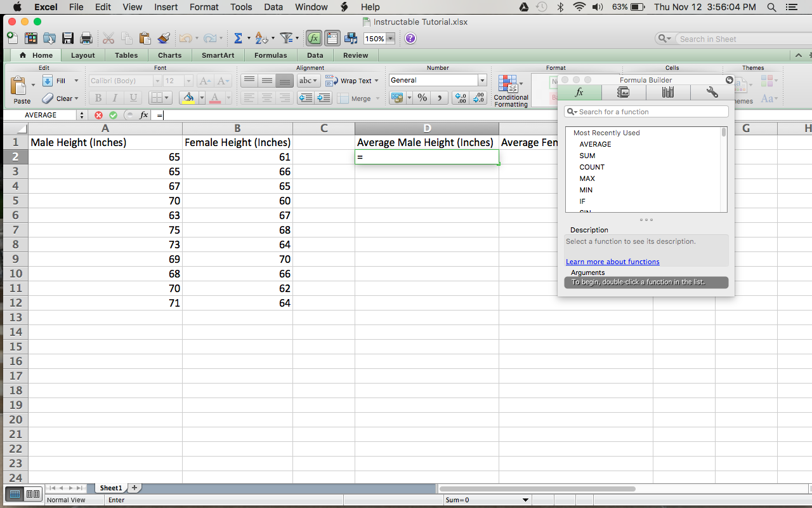This screenshot has height=508, width=812.
Task: Click the AutoSum sigma icon
Action: pos(239,38)
